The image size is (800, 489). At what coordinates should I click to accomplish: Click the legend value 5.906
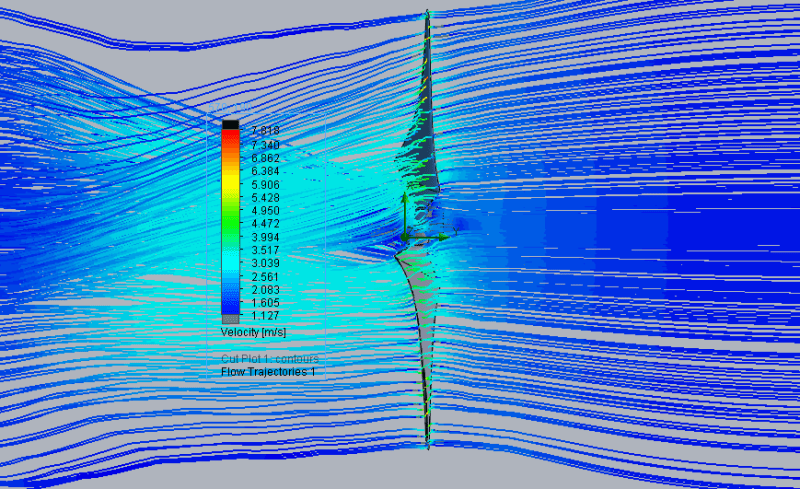[265, 184]
